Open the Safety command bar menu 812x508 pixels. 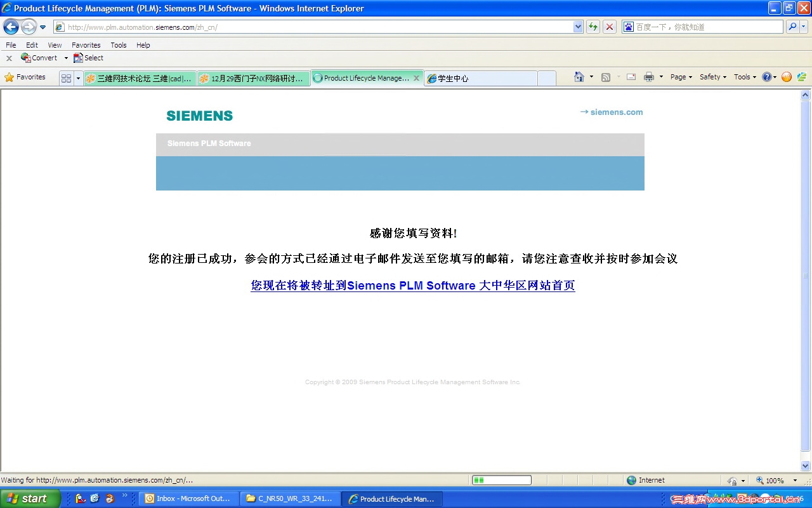point(713,77)
